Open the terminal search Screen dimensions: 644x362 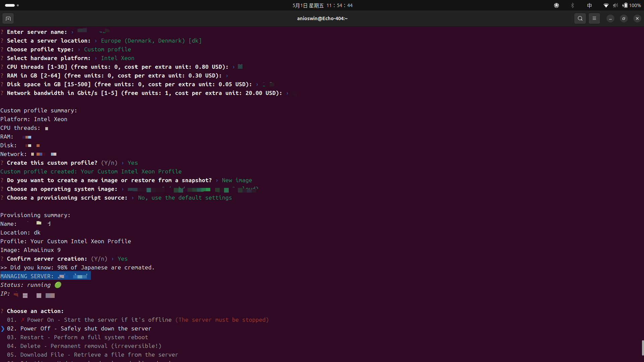[x=580, y=18]
